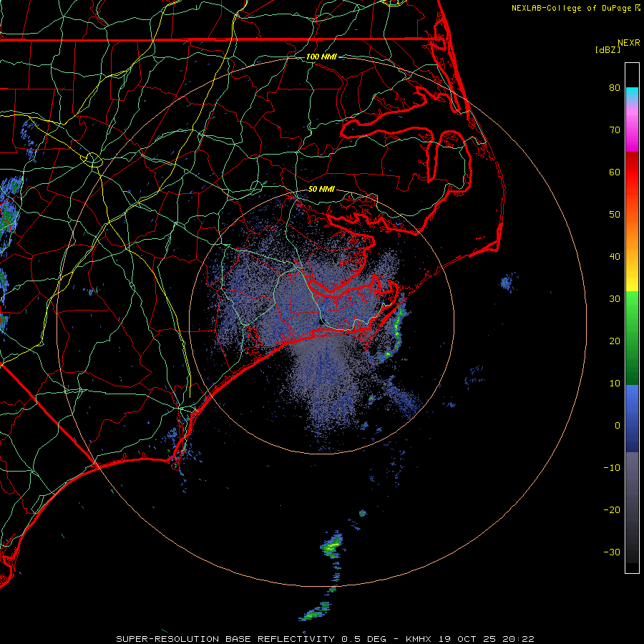Image resolution: width=644 pixels, height=644 pixels.
Task: Click the 50 value on the dBZ scale
Action: [615, 215]
